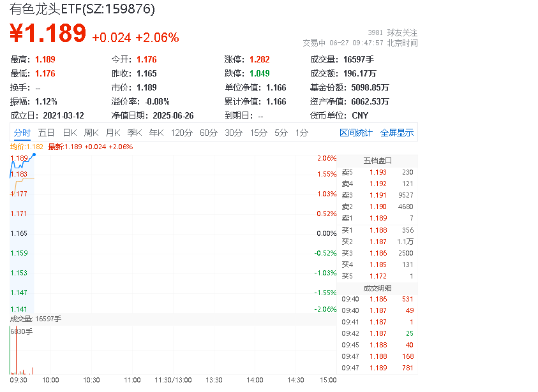Click the 五档盘口 panel header
The width and height of the screenshot is (538, 392).
(x=377, y=161)
